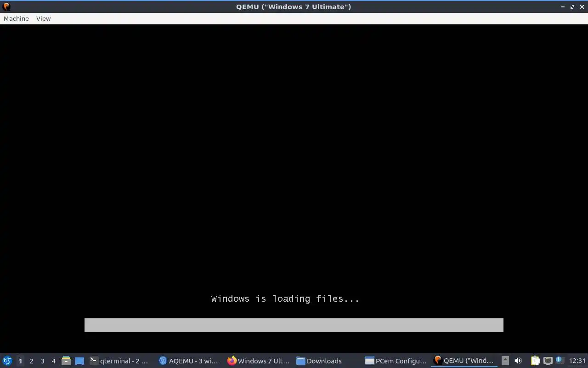Minimize the QEMU window
Image resolution: width=588 pixels, height=368 pixels.
coord(563,7)
